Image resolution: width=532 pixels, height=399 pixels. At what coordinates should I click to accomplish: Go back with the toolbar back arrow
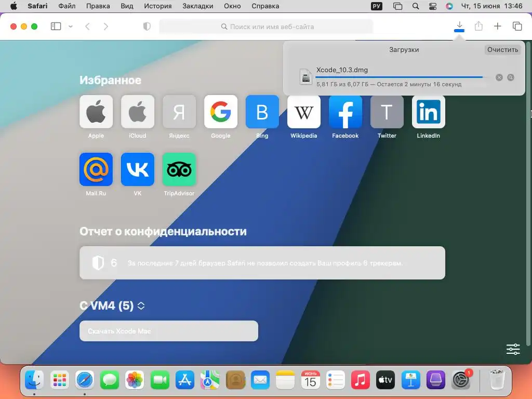click(87, 26)
